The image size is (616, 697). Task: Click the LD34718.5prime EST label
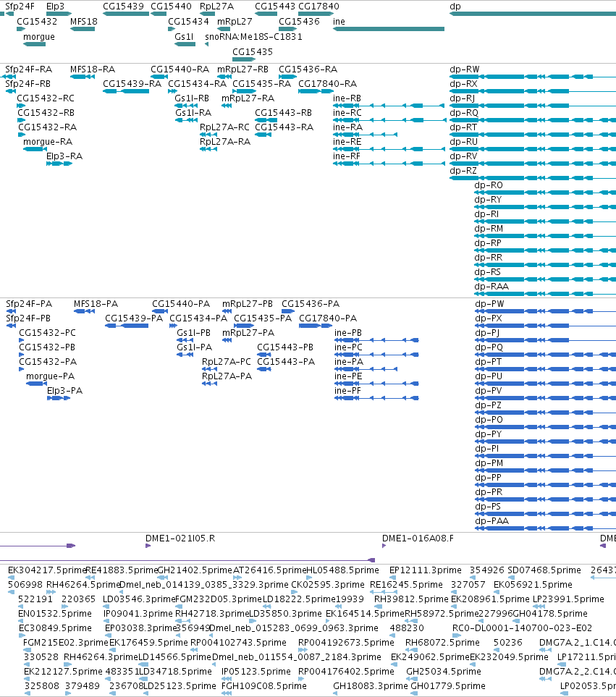pyautogui.click(x=175, y=672)
